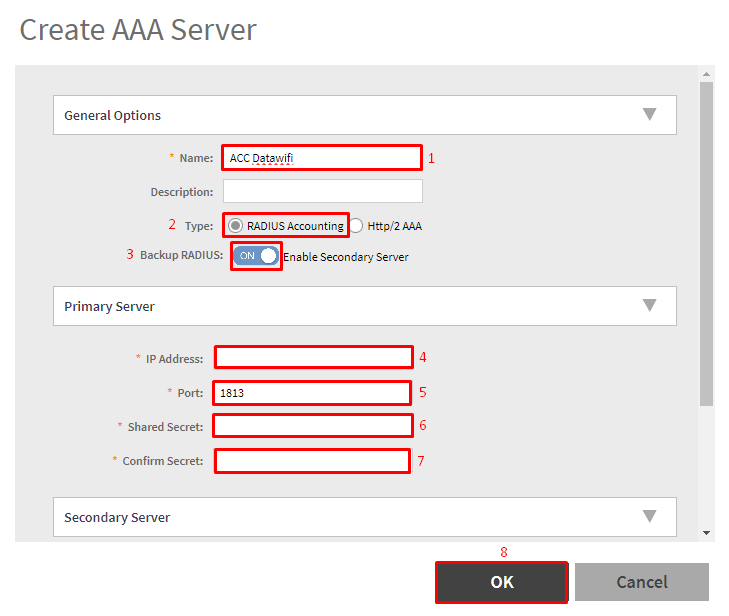Click the Name input field
Viewport: 729px width, 616px height.
[x=322, y=158]
